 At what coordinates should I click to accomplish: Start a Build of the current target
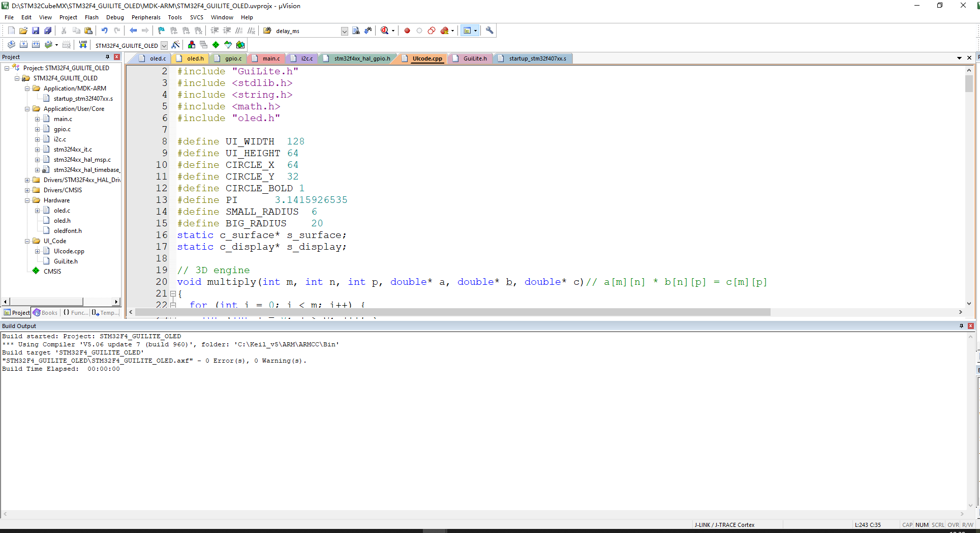23,45
